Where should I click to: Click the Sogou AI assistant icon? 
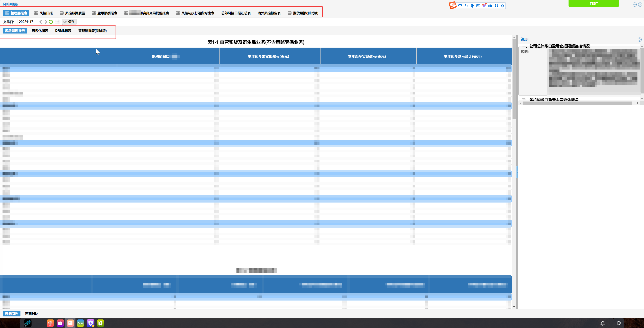(502, 6)
